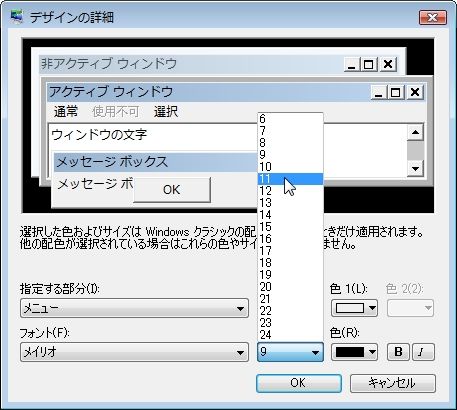Click 通常 menu item in preview
The height and width of the screenshot is (410, 457).
click(66, 112)
